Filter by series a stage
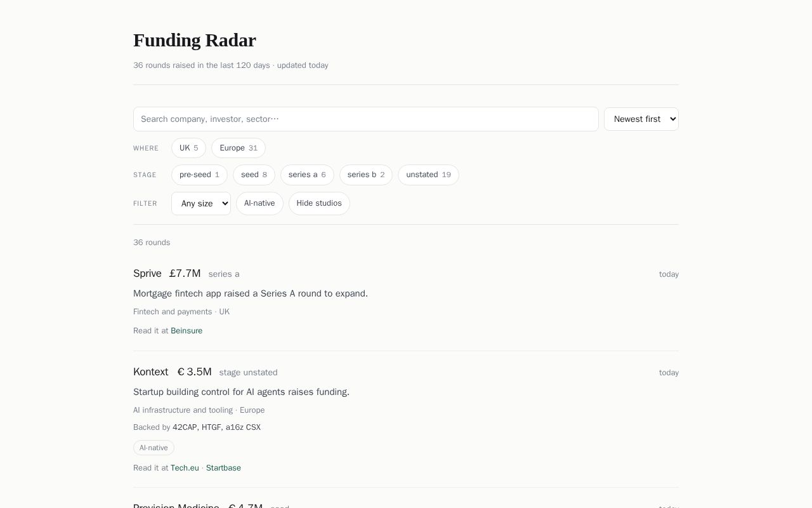 pyautogui.click(x=307, y=175)
